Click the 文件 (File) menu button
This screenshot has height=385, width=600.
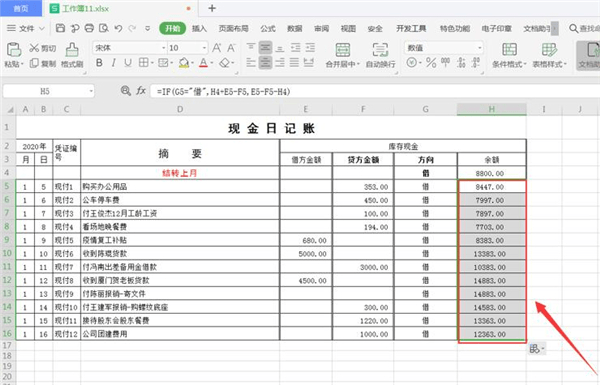coord(26,28)
